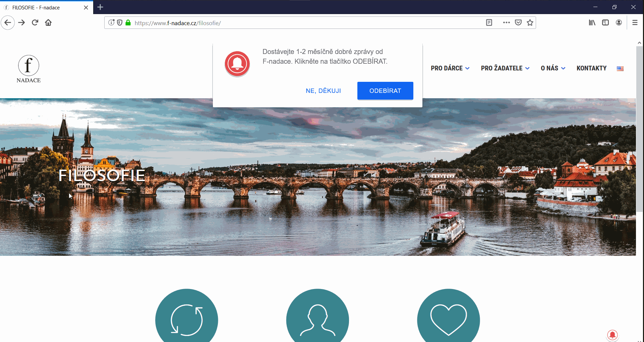Bookmark this page with the star
This screenshot has width=644, height=342.
point(530,23)
